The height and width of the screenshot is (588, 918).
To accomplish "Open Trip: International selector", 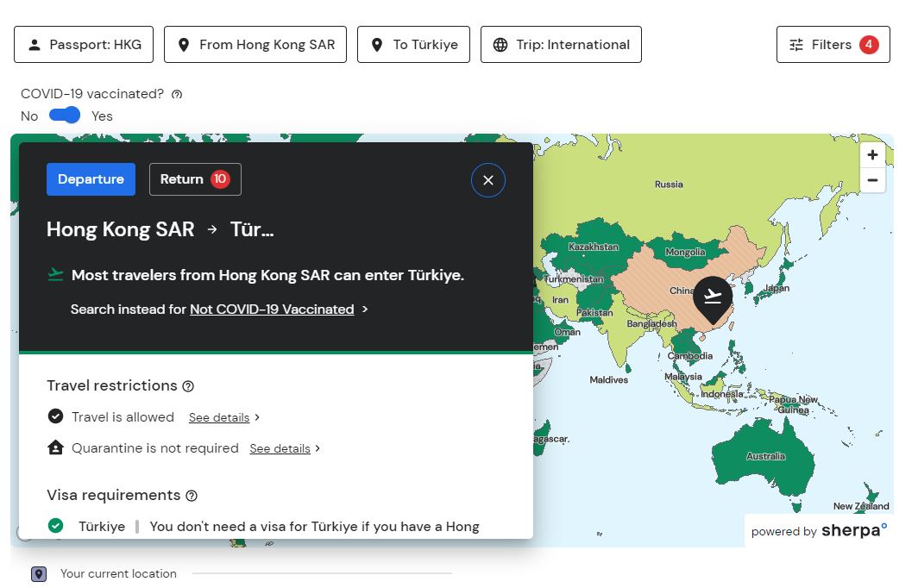I will coord(561,45).
